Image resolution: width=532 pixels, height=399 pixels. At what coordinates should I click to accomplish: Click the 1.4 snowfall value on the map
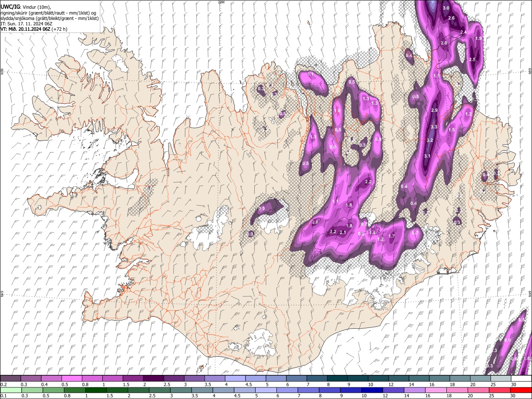(372, 233)
